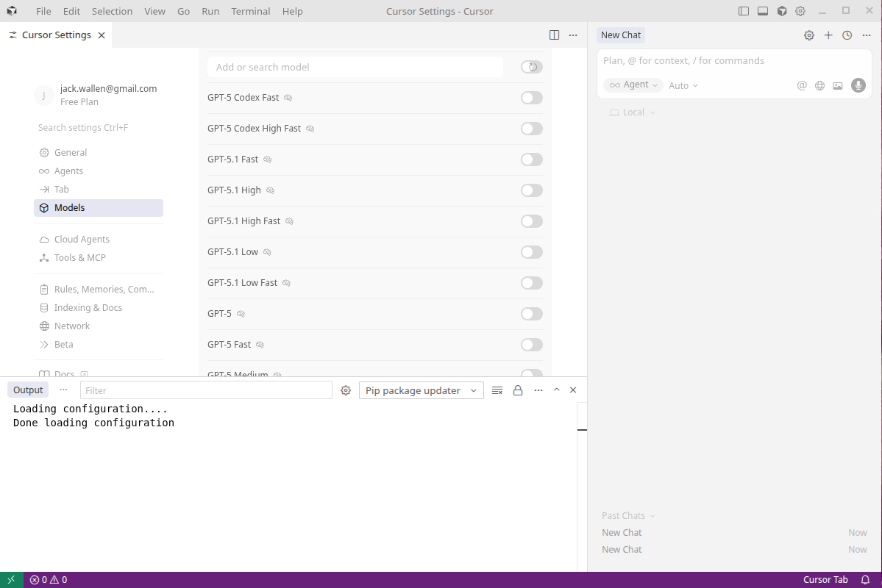
Task: Click the Add or search model field
Action: (x=355, y=67)
